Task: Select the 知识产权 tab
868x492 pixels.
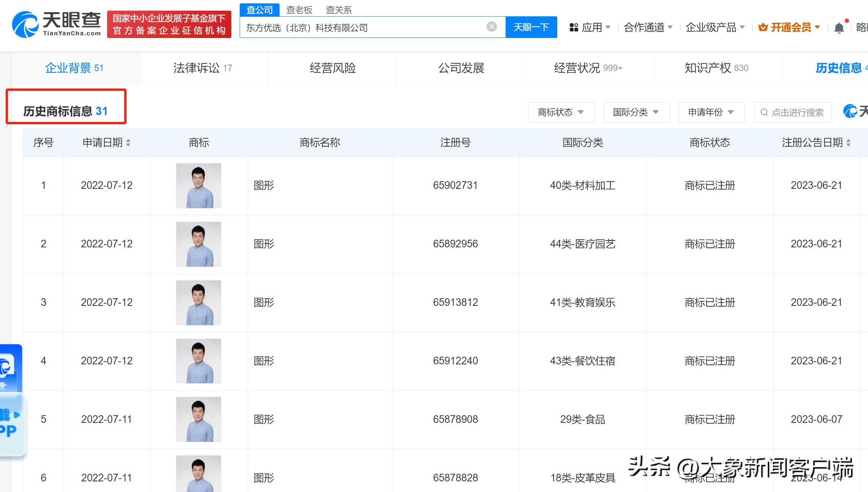Action: click(x=718, y=68)
